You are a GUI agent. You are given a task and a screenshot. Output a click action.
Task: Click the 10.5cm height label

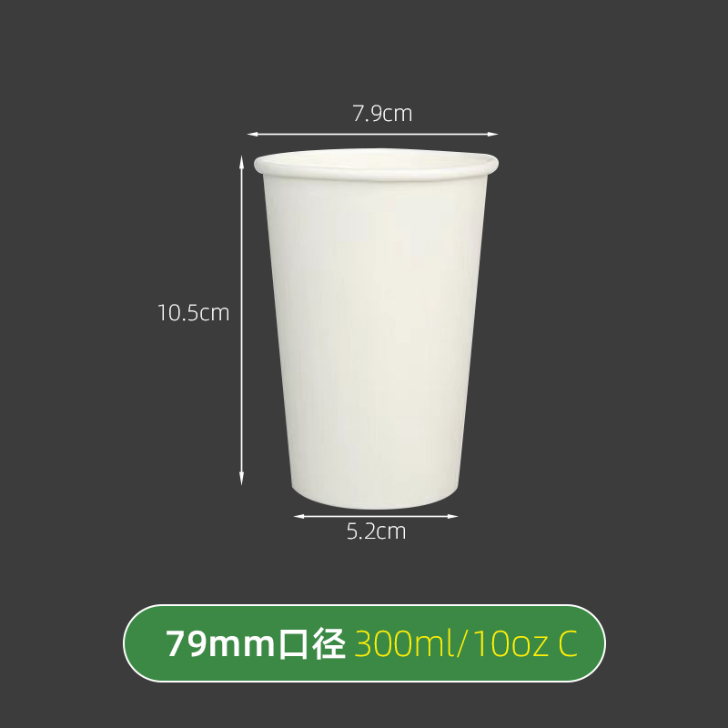click(193, 313)
